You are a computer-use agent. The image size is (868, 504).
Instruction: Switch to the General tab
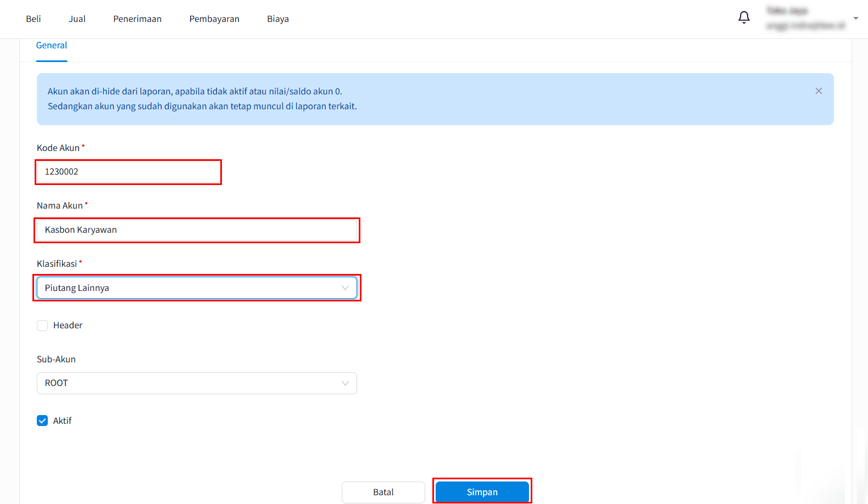(52, 46)
